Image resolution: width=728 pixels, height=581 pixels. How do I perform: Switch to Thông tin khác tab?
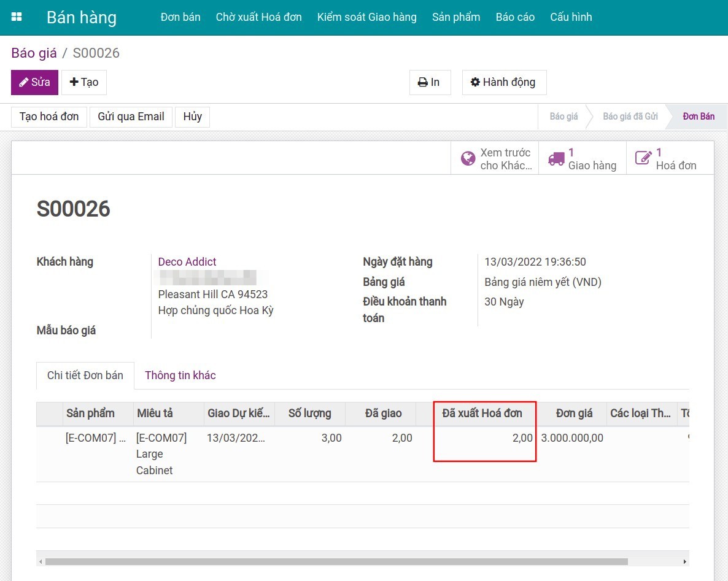click(x=180, y=375)
